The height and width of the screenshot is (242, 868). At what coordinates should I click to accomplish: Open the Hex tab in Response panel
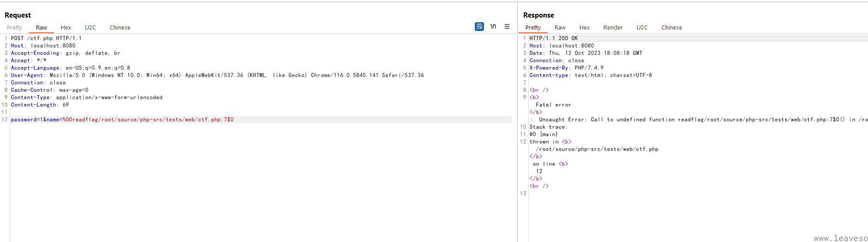click(x=585, y=28)
